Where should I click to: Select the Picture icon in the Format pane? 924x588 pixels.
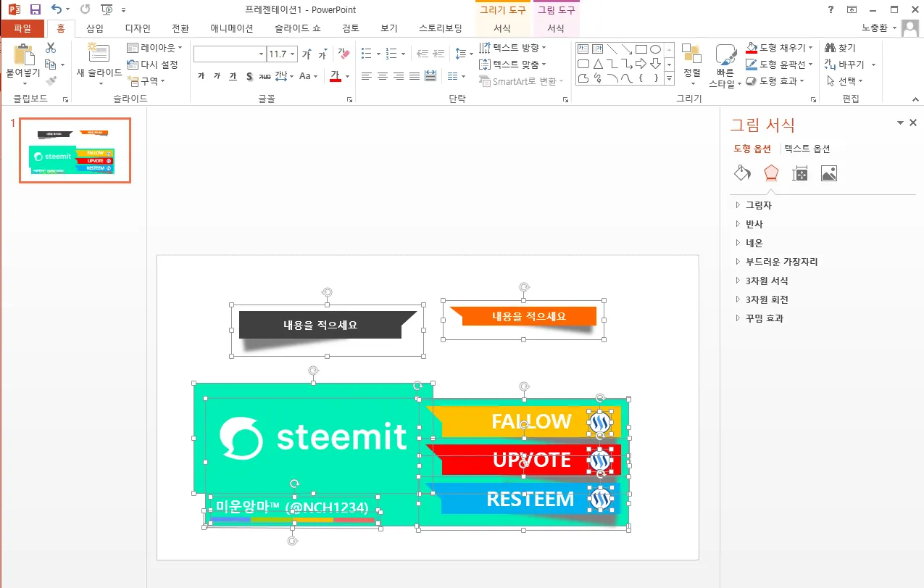[828, 173]
